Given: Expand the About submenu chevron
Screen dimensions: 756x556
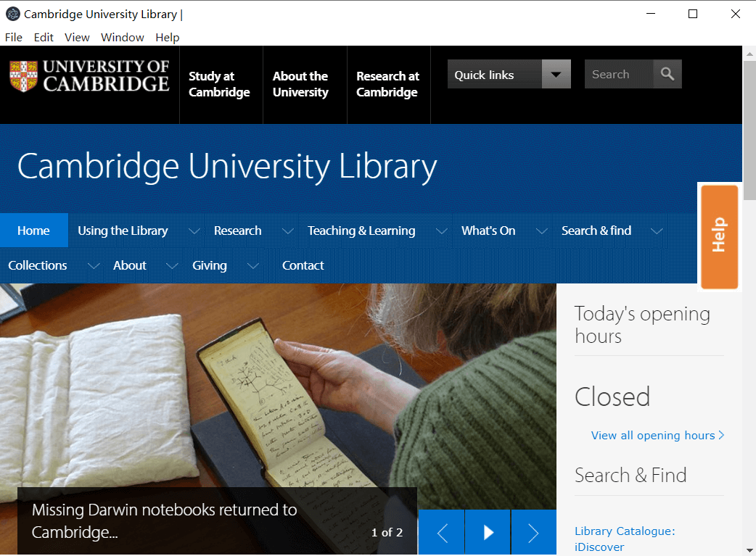Looking at the screenshot, I should pos(172,266).
